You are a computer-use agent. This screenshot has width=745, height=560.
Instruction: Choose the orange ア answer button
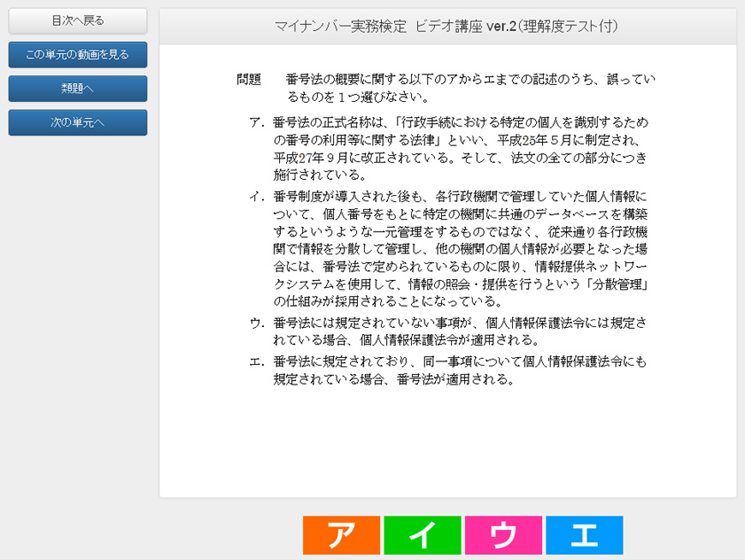342,535
